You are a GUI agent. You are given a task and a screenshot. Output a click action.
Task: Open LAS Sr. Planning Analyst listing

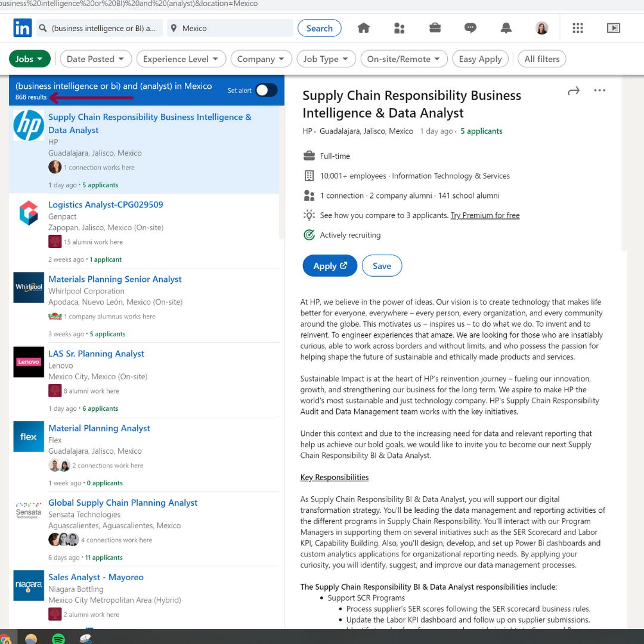pos(96,354)
